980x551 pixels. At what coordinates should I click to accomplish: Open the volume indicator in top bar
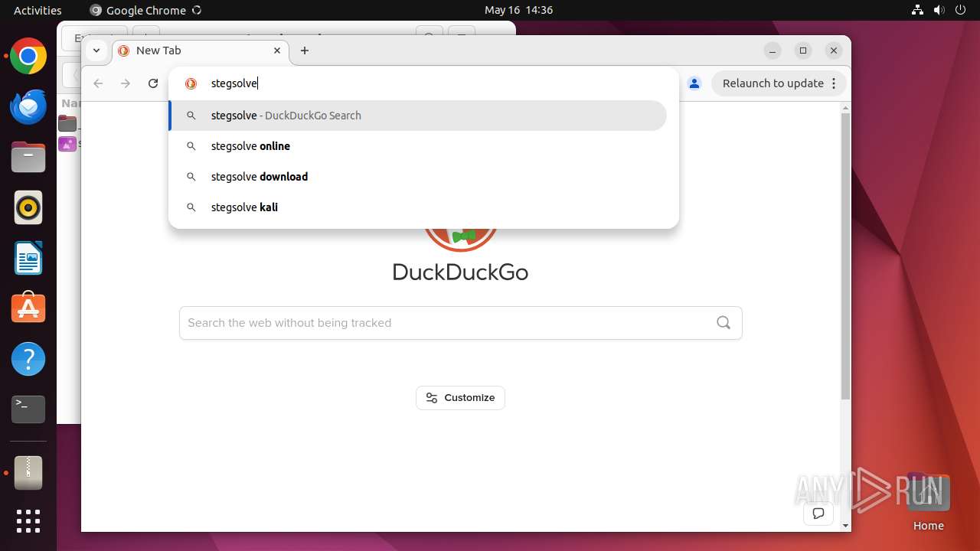click(x=939, y=10)
